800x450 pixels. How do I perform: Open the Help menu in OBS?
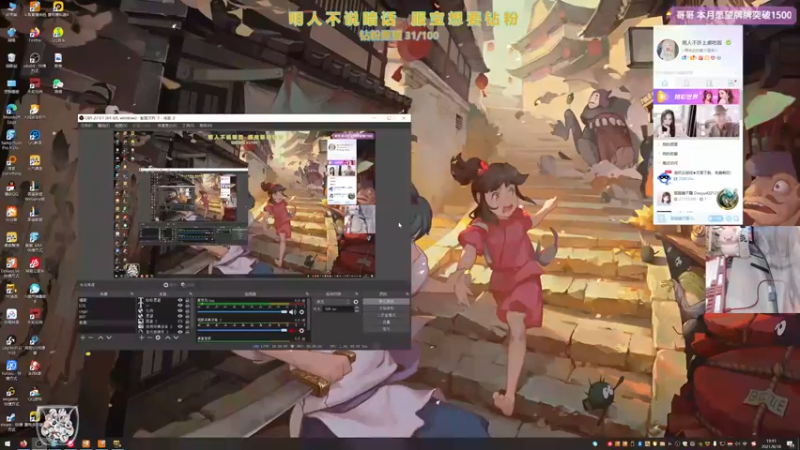pyautogui.click(x=206, y=126)
